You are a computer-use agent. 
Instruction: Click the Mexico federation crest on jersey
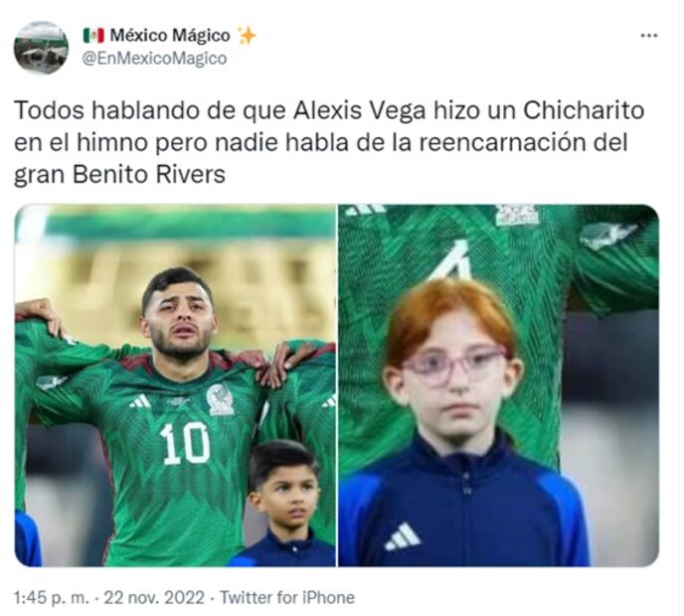tap(220, 399)
